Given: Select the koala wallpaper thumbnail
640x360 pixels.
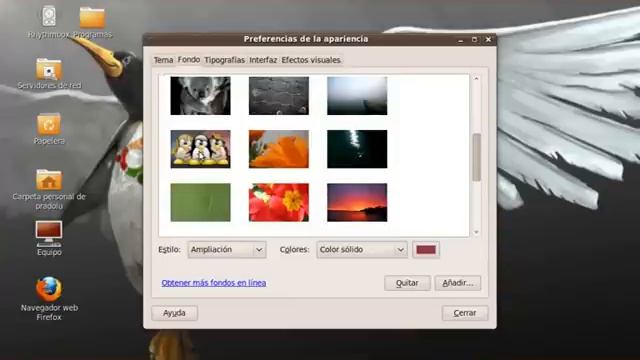Looking at the screenshot, I should (x=200, y=96).
